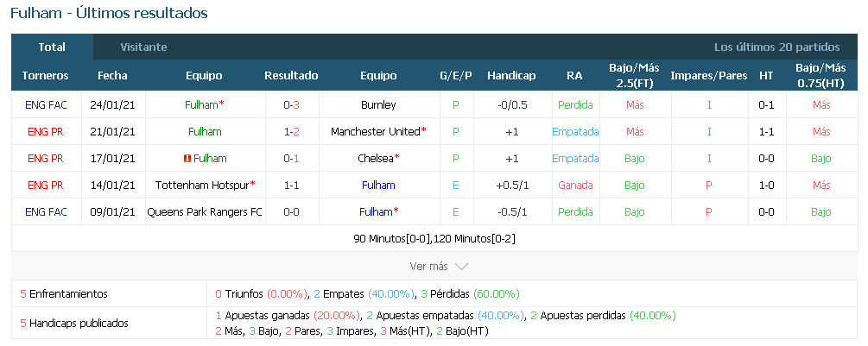This screenshot has width=868, height=346.
Task: Expand the Ver más chevron arrow
Action: click(x=461, y=267)
